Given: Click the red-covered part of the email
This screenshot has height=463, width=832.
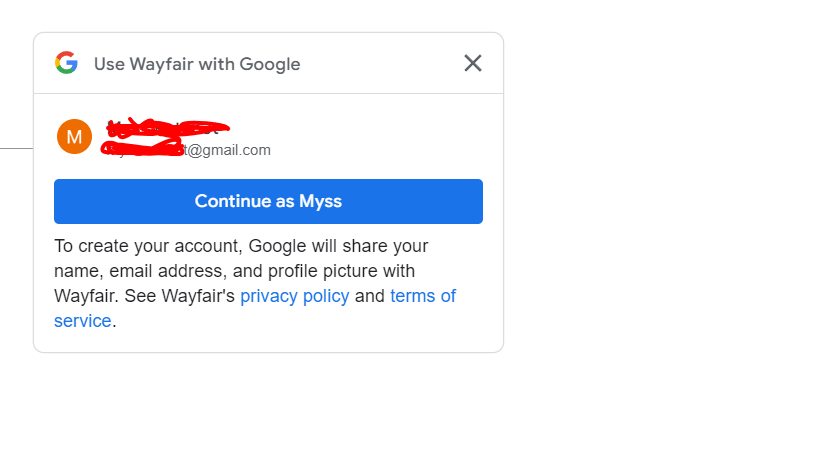Looking at the screenshot, I should (142, 148).
